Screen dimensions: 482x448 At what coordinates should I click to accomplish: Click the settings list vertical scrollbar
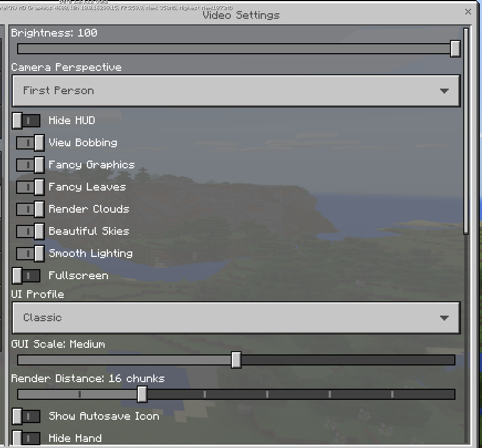[x=466, y=131]
